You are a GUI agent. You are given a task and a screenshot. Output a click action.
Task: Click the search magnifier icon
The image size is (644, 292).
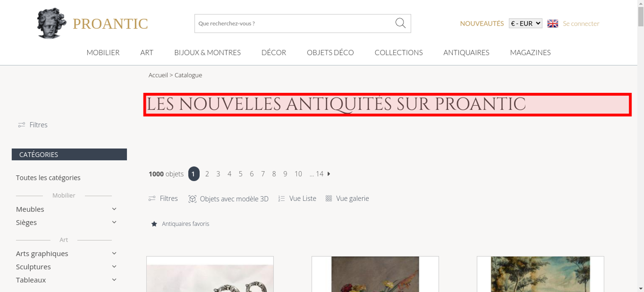[400, 23]
